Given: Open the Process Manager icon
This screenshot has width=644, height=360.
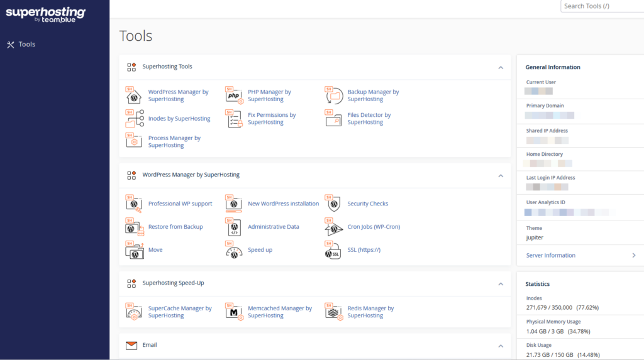Looking at the screenshot, I should pyautogui.click(x=133, y=141).
